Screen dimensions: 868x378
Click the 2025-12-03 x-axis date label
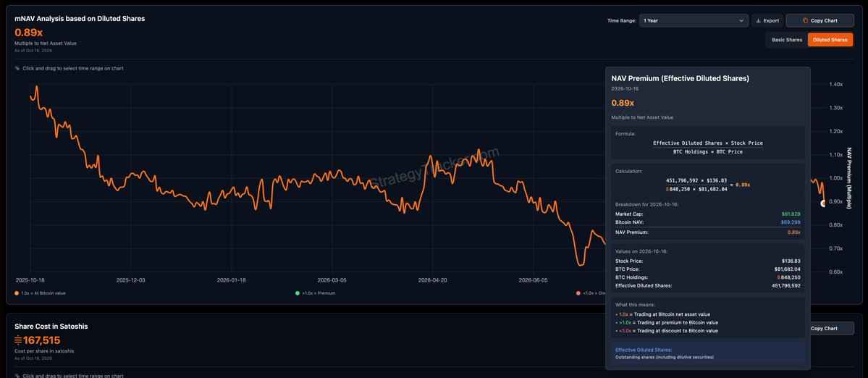click(x=130, y=280)
